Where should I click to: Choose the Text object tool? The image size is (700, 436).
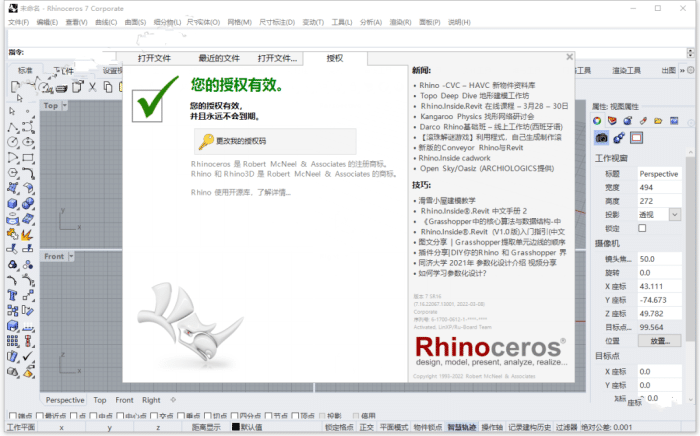click(x=12, y=295)
